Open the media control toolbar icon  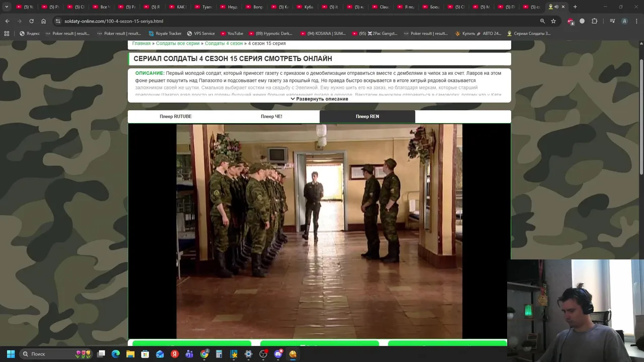click(x=612, y=21)
